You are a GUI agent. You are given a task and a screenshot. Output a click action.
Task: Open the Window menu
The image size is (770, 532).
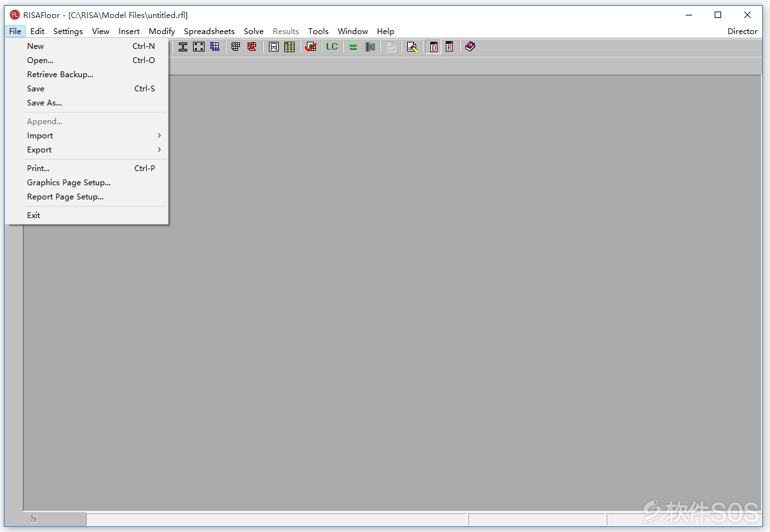pos(353,32)
